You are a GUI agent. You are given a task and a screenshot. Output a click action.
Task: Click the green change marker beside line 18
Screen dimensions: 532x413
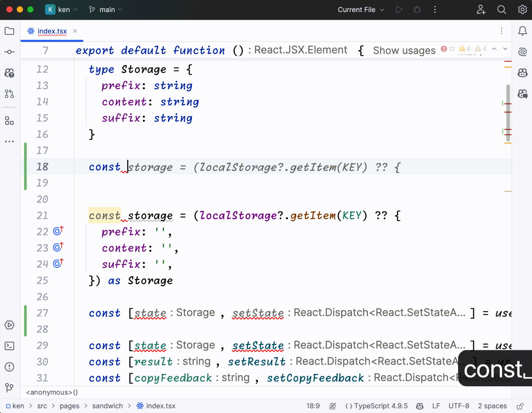click(25, 167)
